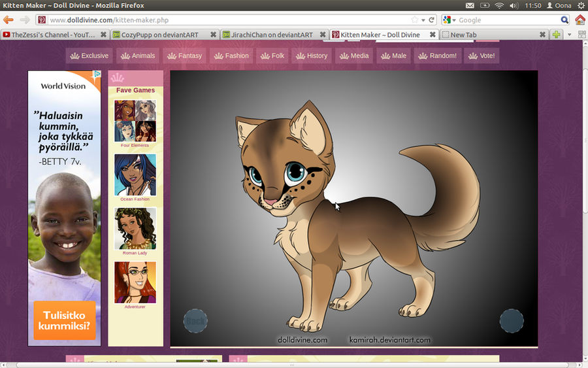588x368 pixels.
Task: Open the Fantasy games category
Action: pos(184,56)
